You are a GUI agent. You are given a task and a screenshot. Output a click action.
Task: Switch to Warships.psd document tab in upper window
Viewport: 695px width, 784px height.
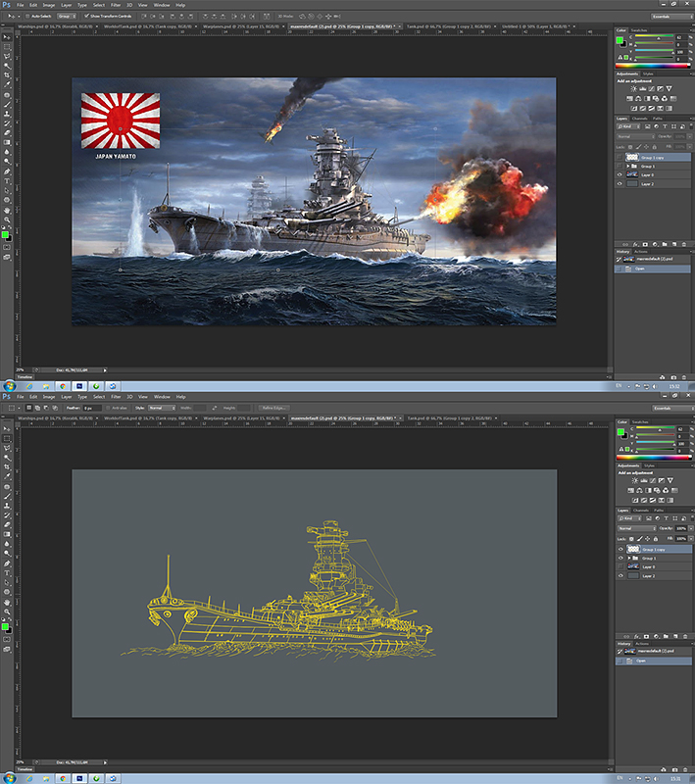(x=56, y=26)
